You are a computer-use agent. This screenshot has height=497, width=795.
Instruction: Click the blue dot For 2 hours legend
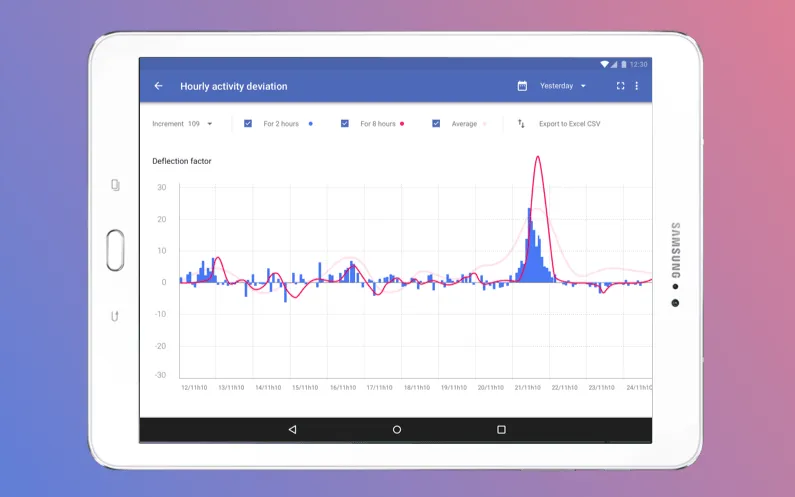coord(311,124)
